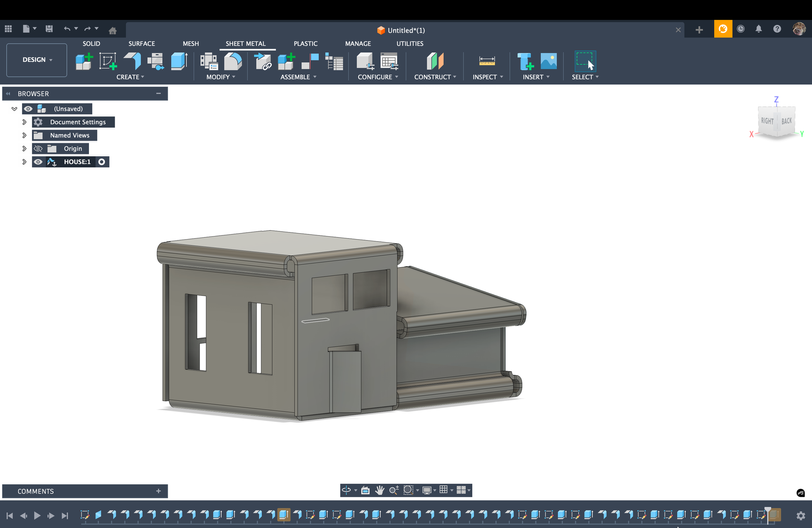Show the Origin folder
The image size is (812, 528).
(x=38, y=148)
